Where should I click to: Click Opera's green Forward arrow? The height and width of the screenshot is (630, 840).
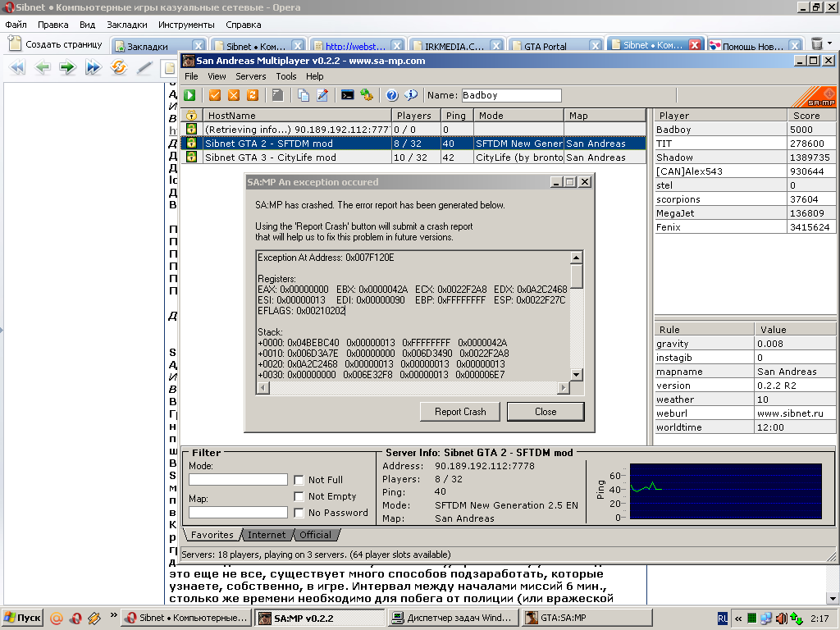point(67,67)
